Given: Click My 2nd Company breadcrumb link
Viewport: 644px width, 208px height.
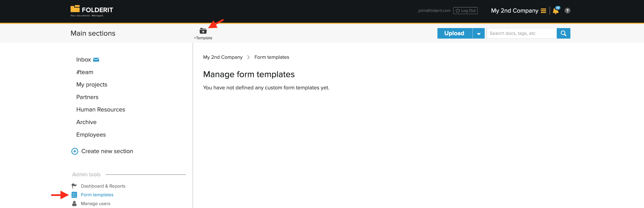Looking at the screenshot, I should pos(223,57).
